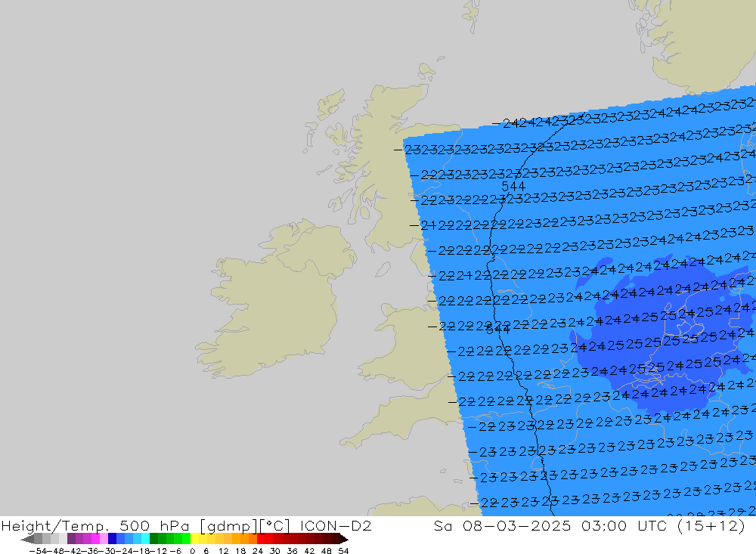Select the '[gdmp]' unit label
This screenshot has height=554, width=756.
click(x=228, y=526)
